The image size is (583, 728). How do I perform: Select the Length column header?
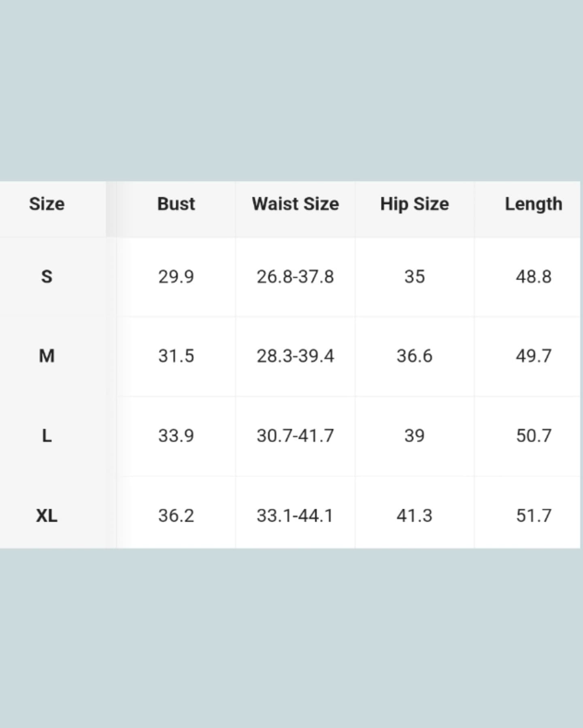(533, 204)
